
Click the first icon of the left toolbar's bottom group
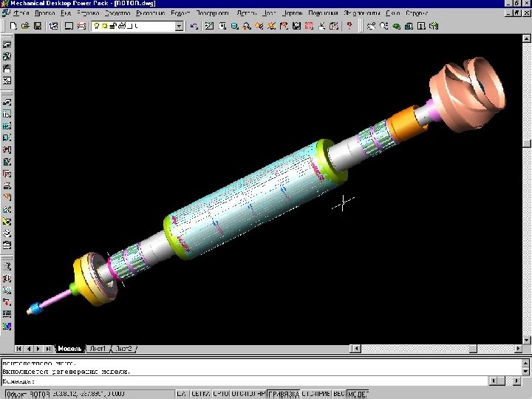[7, 266]
